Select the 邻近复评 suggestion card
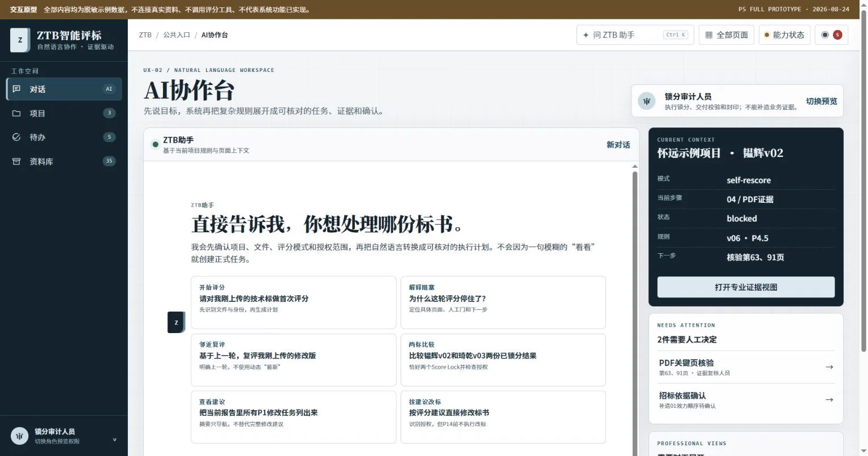This screenshot has height=456, width=868. (x=294, y=360)
